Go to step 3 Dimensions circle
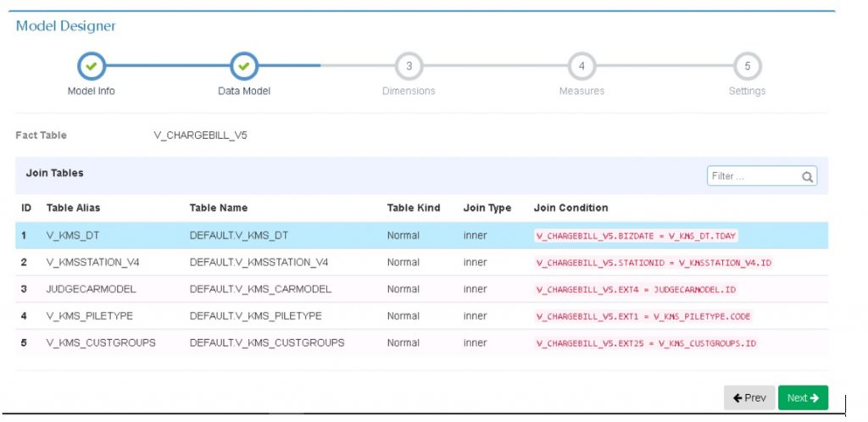This screenshot has height=422, width=868. (409, 65)
